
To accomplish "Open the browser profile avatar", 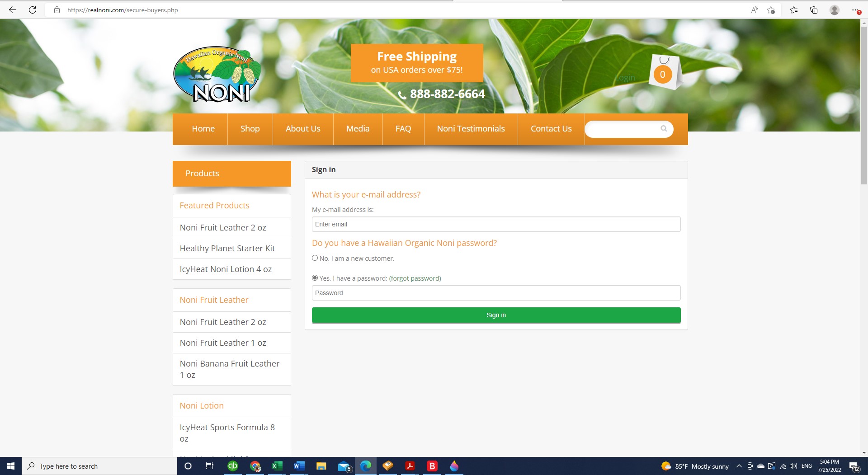I will 835,9.
